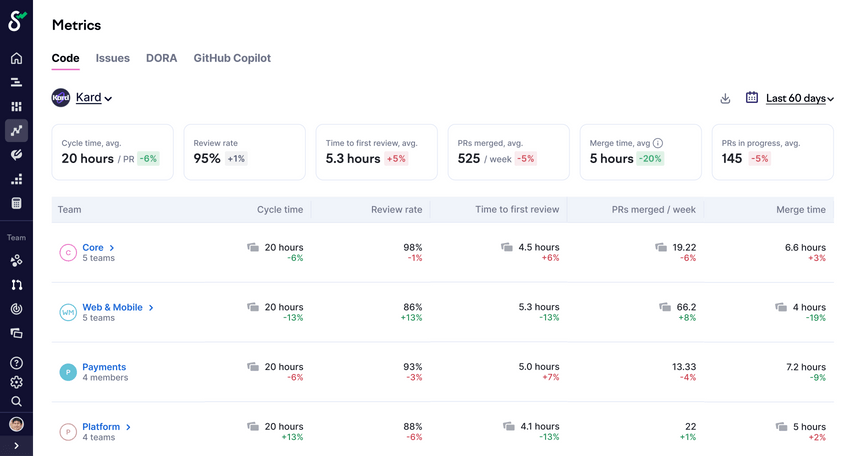
Task: Open drill-down icon beside Web & Mobile 66.2
Action: point(665,307)
